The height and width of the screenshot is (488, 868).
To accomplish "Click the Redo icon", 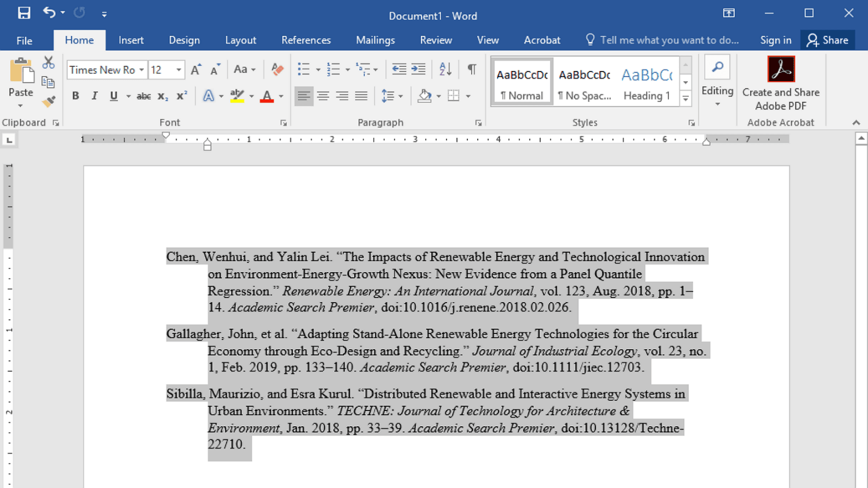I will [79, 13].
